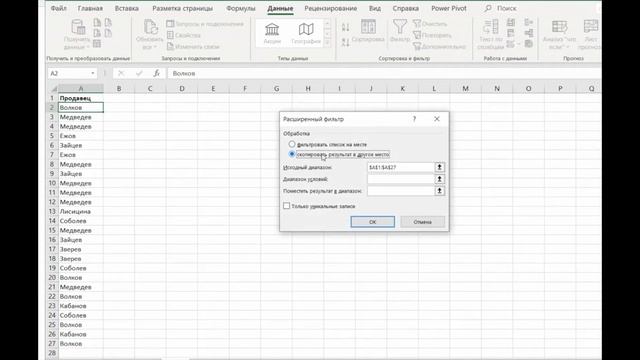The height and width of the screenshot is (360, 640).
Task: Click cell Зайцев in row 6
Action: pos(81,145)
